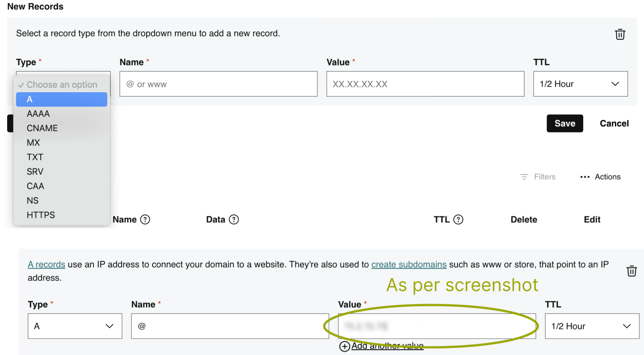The image size is (644, 355).
Task: Click the Cancel button
Action: tap(614, 124)
